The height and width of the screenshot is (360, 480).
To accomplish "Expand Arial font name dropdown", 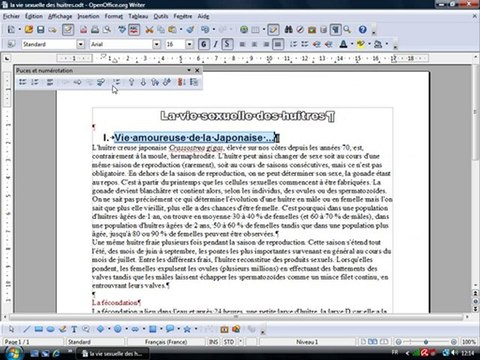I will tap(157, 44).
